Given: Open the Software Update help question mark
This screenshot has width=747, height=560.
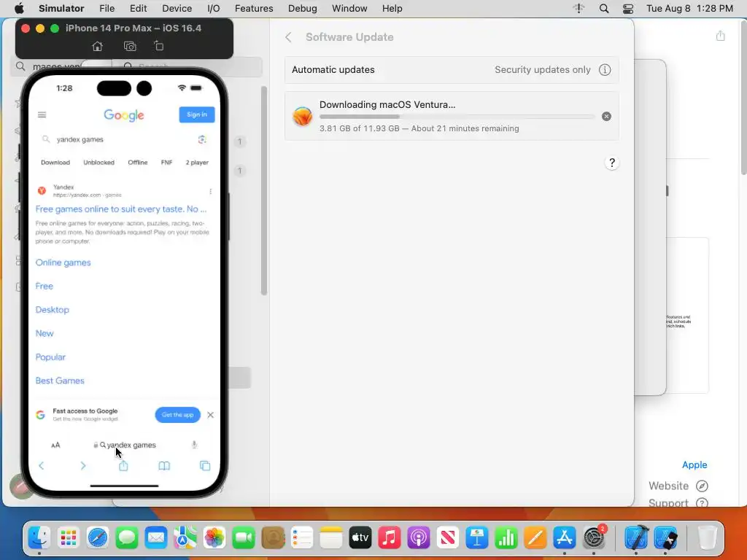Looking at the screenshot, I should coord(612,163).
